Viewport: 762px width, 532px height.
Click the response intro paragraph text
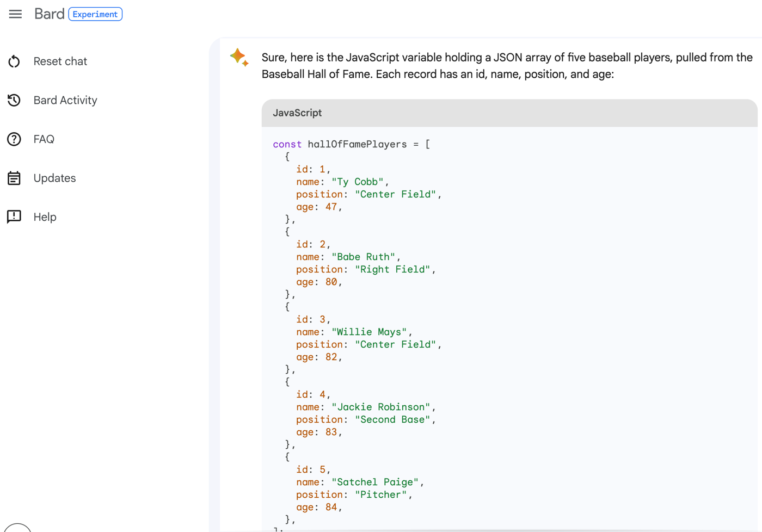pos(506,66)
